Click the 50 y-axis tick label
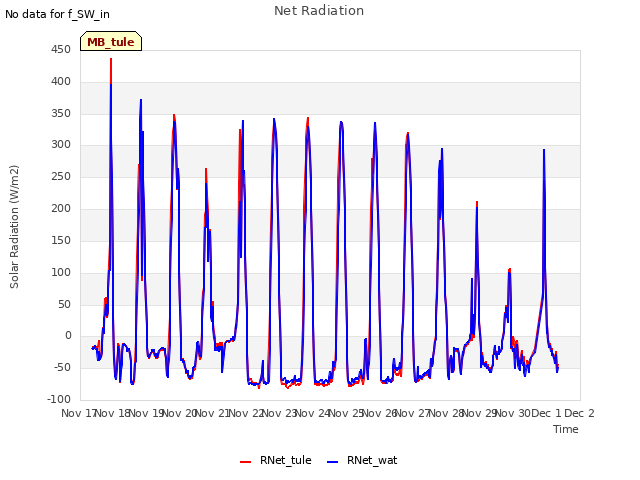Screen dimensions: 640x480 click(64, 304)
